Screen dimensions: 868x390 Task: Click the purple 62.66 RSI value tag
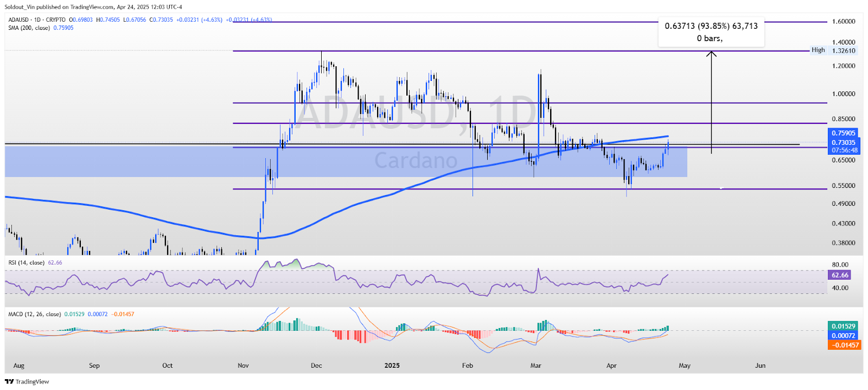[840, 275]
